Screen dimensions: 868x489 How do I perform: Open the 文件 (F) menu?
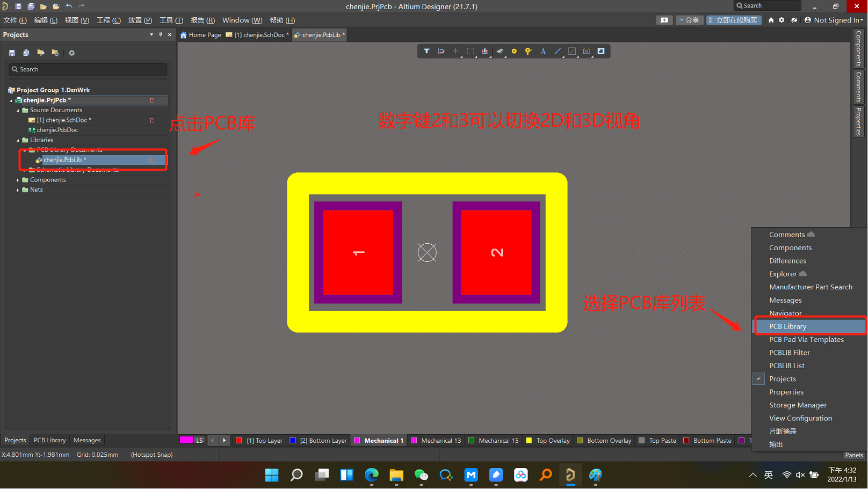[x=15, y=20]
